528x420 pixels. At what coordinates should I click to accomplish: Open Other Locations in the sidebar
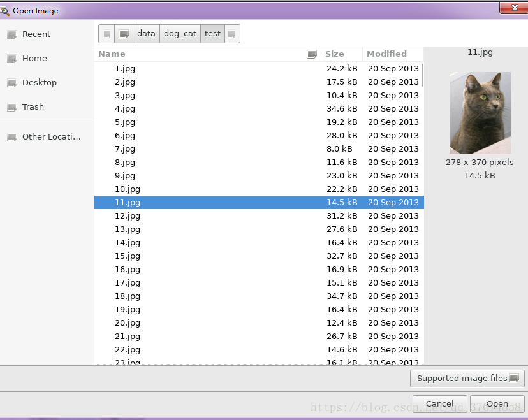pyautogui.click(x=47, y=137)
